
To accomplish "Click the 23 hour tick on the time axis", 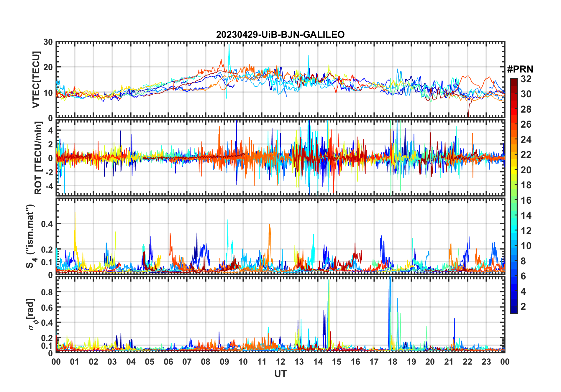I will 486,362.
